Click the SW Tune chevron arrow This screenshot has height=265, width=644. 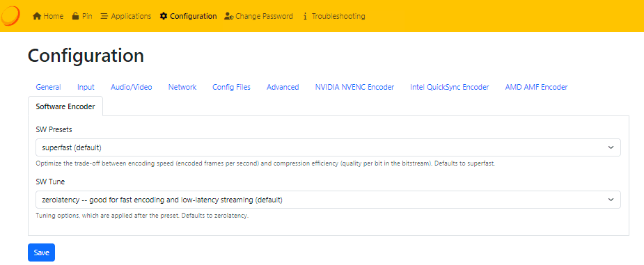coord(611,200)
